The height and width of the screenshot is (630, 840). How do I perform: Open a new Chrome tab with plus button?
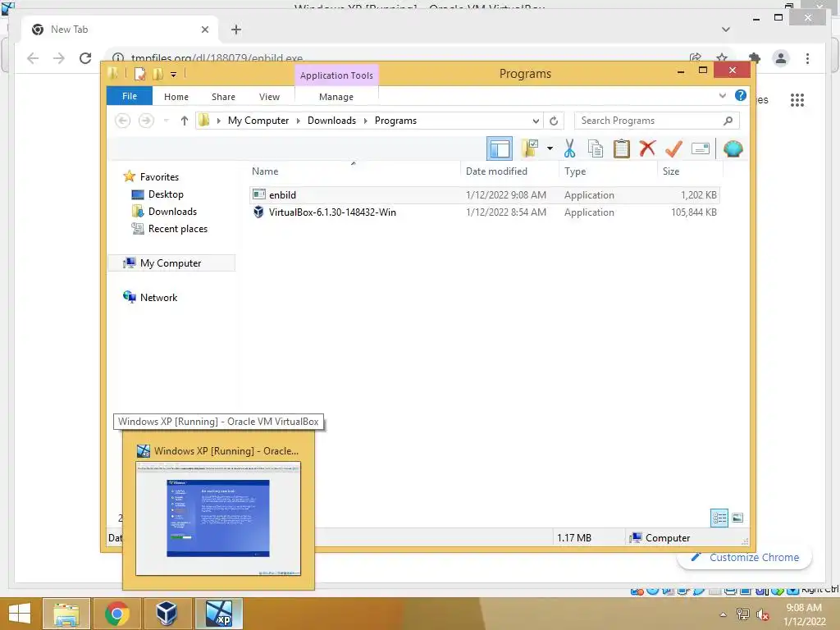pos(236,30)
